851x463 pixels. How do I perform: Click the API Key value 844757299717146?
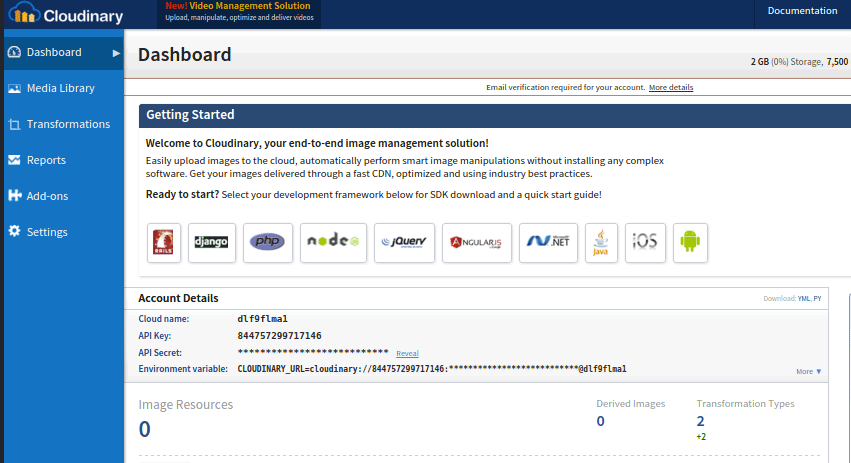(x=280, y=335)
